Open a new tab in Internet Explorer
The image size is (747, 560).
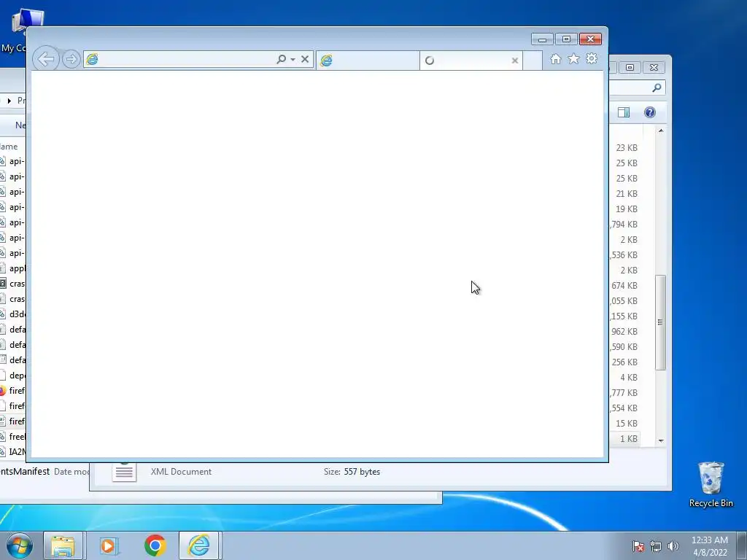tap(533, 61)
